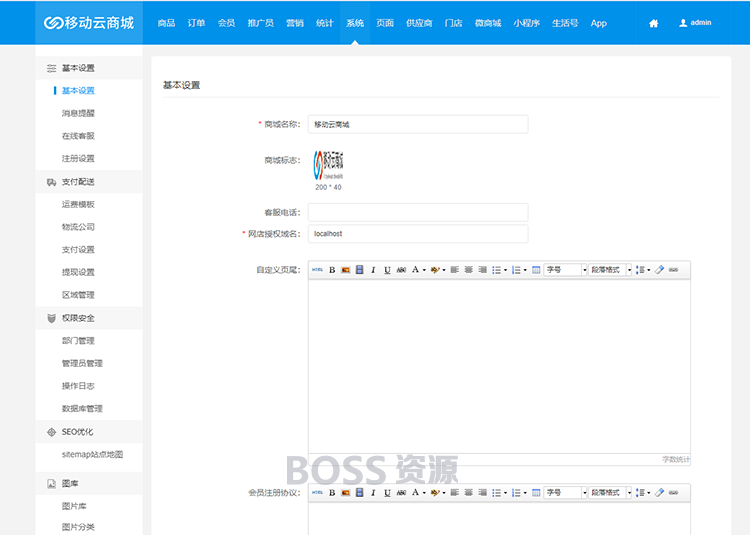Open font color arrow in 自定义页尾 editor
The height and width of the screenshot is (535, 750).
coord(424,270)
